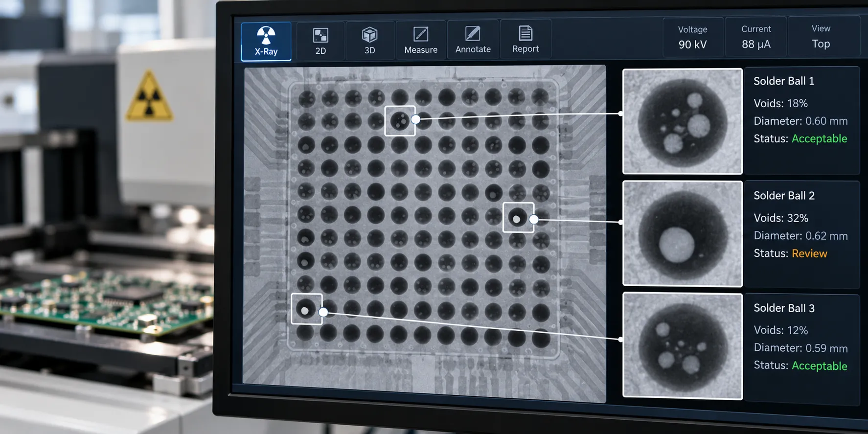Open the Solder Ball 2 zoomed thumbnail
The height and width of the screenshot is (434, 868).
tap(683, 233)
